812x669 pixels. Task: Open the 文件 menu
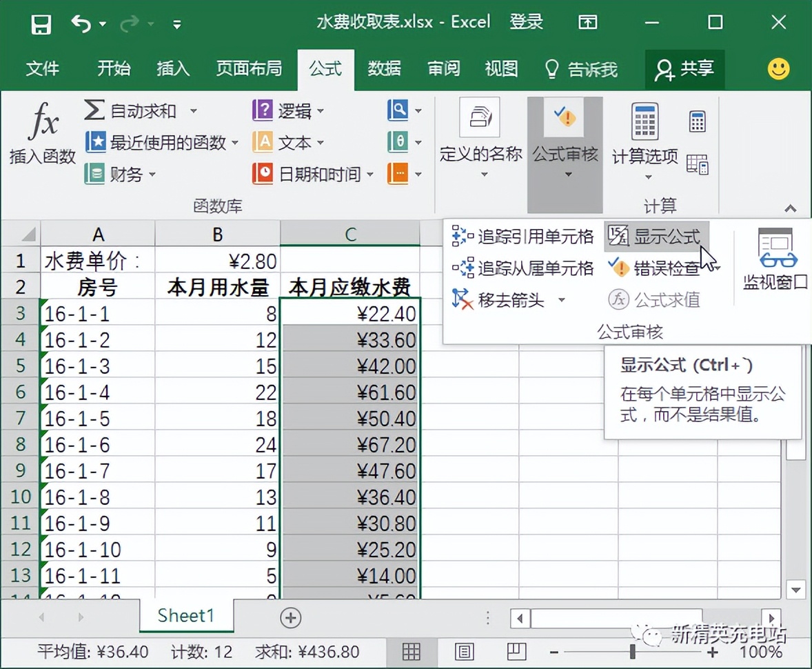tap(43, 68)
